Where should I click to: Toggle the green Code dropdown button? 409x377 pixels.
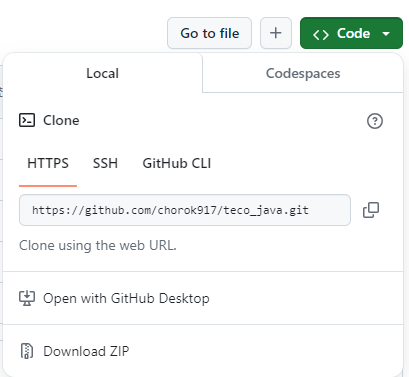click(351, 33)
